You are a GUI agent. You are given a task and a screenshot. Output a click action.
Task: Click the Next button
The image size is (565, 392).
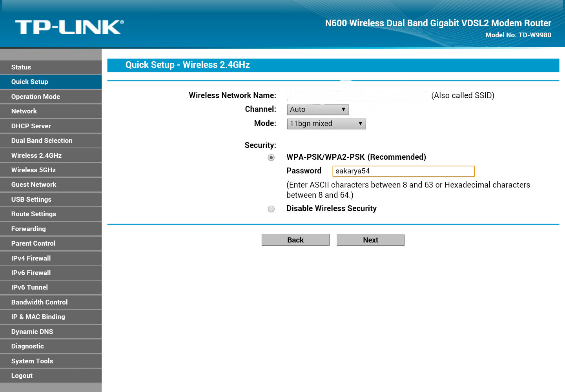coord(370,240)
